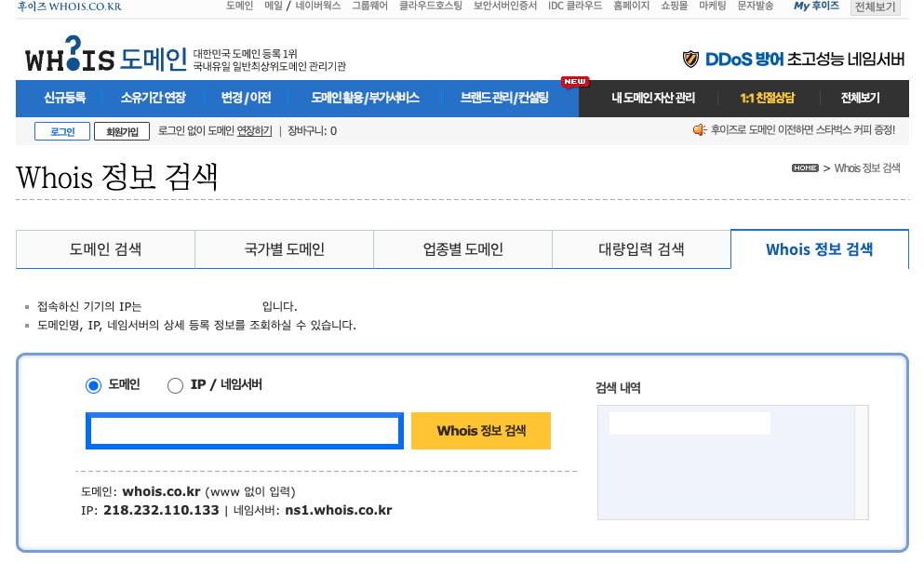Click the whois.co.kr example domain text
Image resolution: width=924 pixels, height=563 pixels.
(x=162, y=491)
